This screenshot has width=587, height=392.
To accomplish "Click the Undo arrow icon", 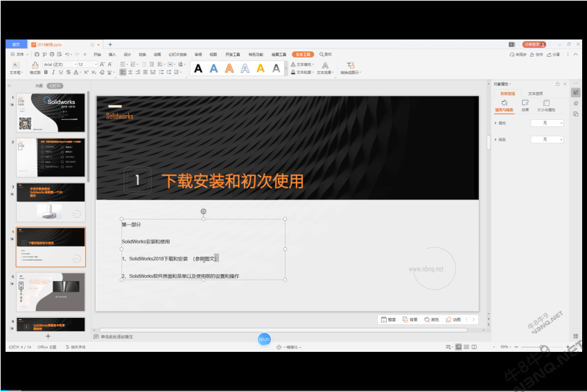I will 67,54.
